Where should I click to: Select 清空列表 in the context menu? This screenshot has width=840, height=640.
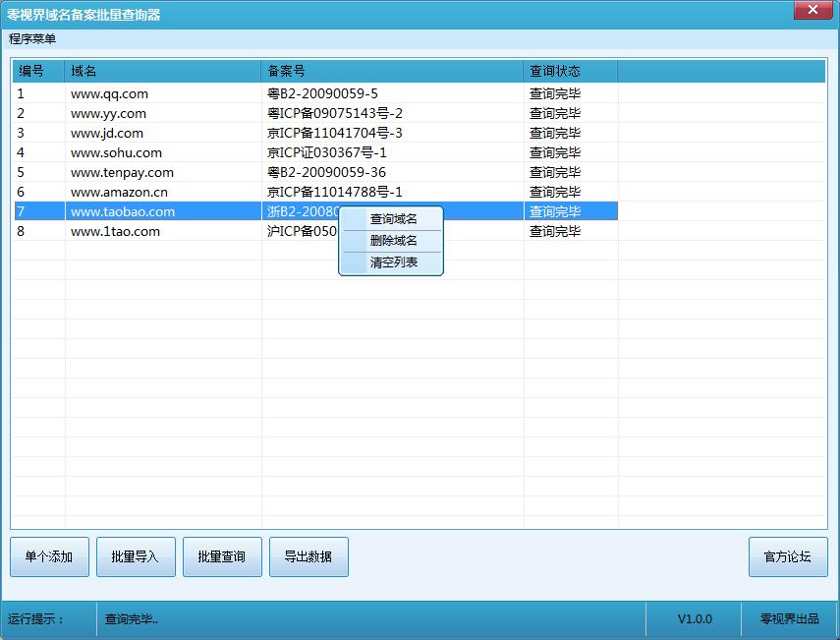(393, 262)
